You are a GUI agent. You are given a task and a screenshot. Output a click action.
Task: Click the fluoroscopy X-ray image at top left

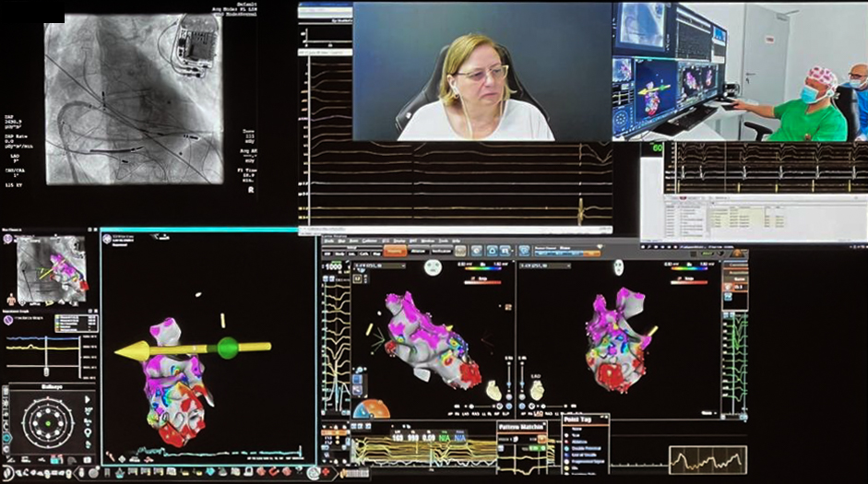tap(134, 99)
